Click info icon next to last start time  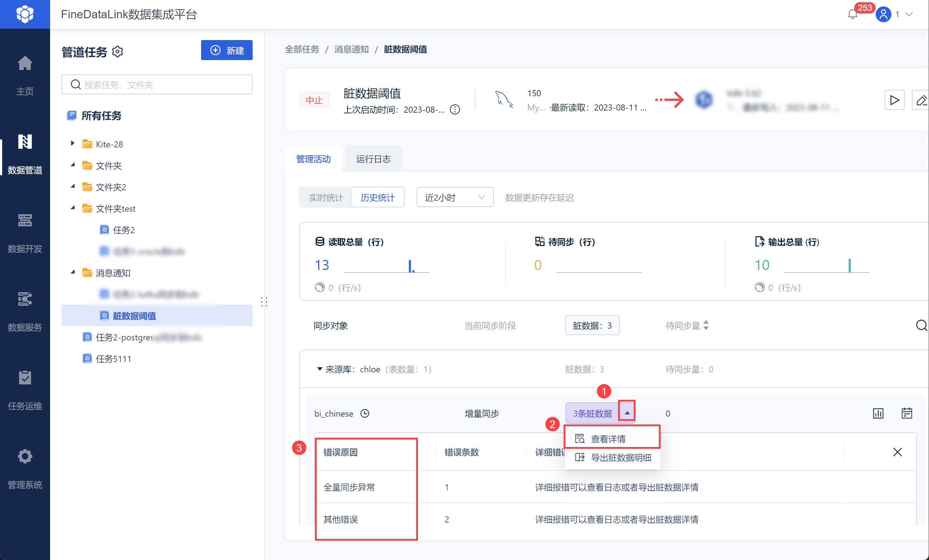tap(455, 110)
